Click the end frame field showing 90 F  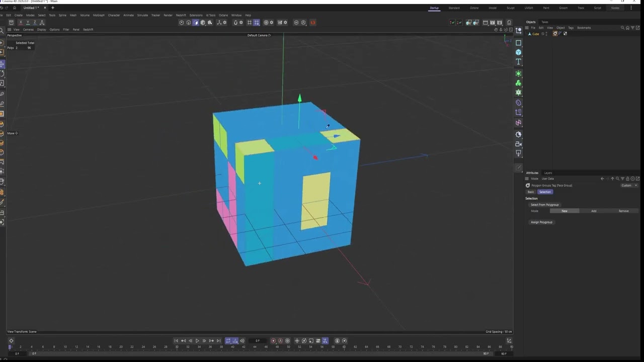pos(504,353)
